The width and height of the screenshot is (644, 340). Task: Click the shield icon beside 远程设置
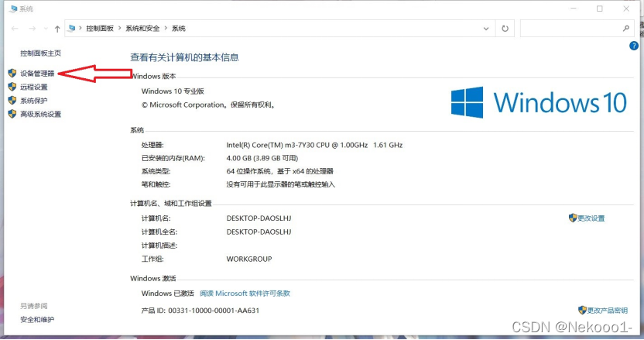click(12, 87)
